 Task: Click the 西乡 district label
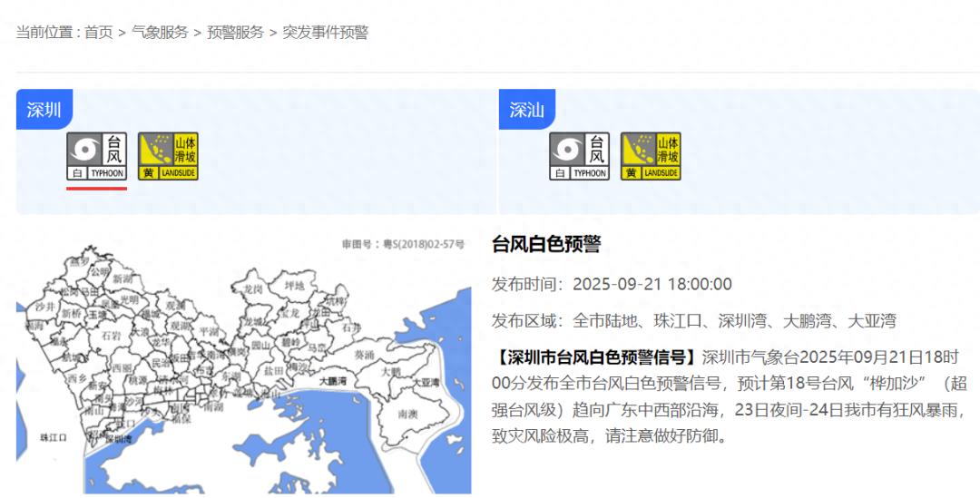77,378
